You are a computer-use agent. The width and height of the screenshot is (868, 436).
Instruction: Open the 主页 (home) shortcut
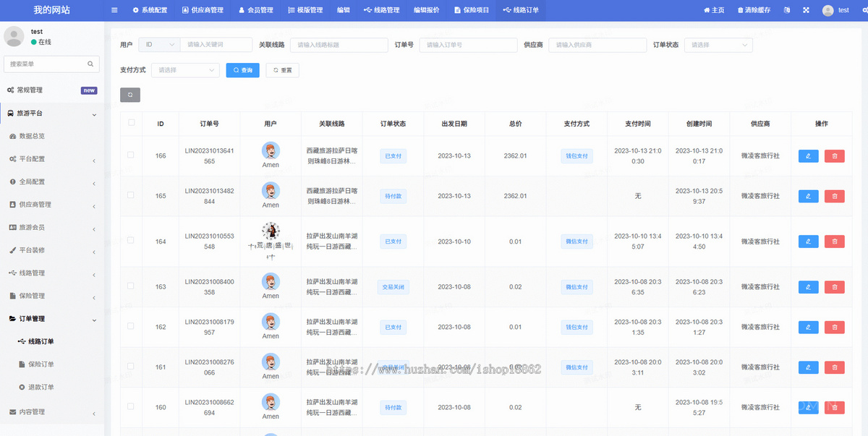click(714, 10)
